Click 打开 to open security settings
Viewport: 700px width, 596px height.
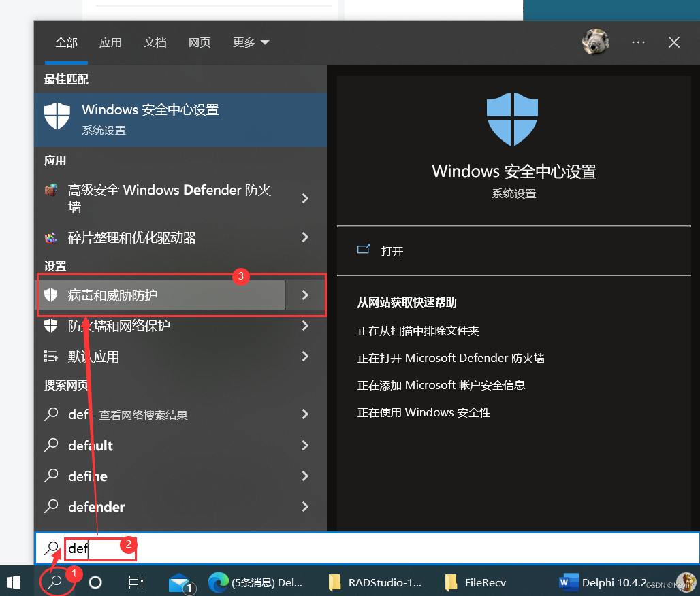tap(392, 251)
